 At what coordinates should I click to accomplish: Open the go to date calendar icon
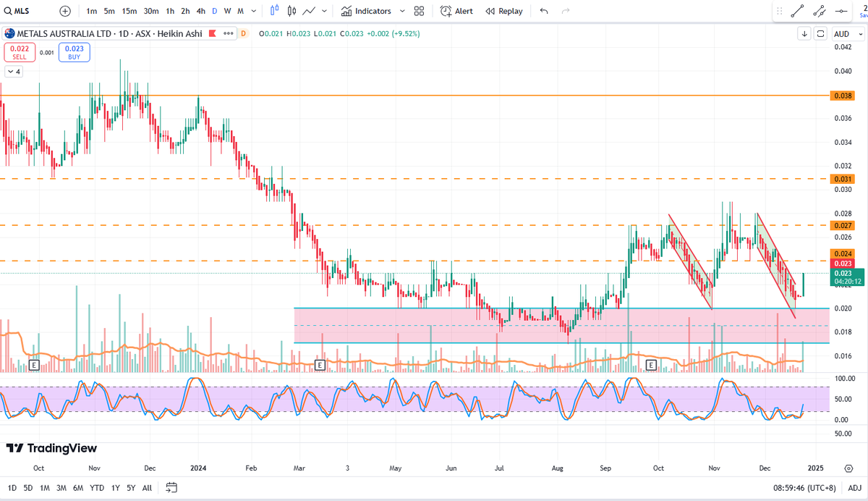click(x=171, y=487)
